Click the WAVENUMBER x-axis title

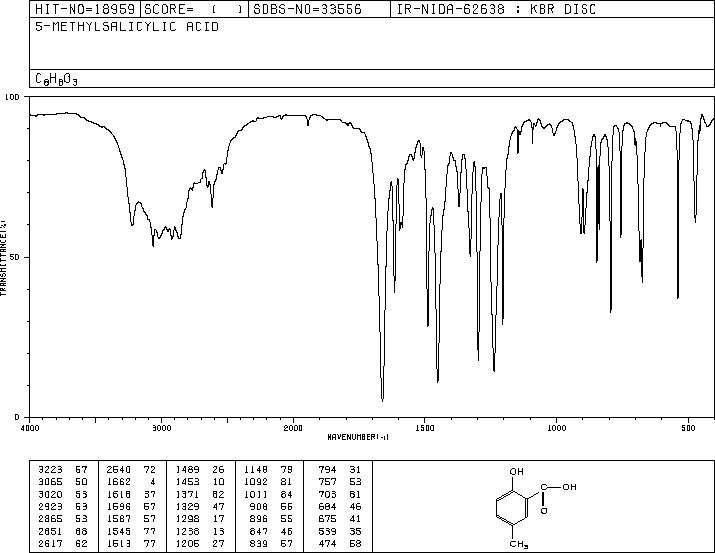(358, 437)
